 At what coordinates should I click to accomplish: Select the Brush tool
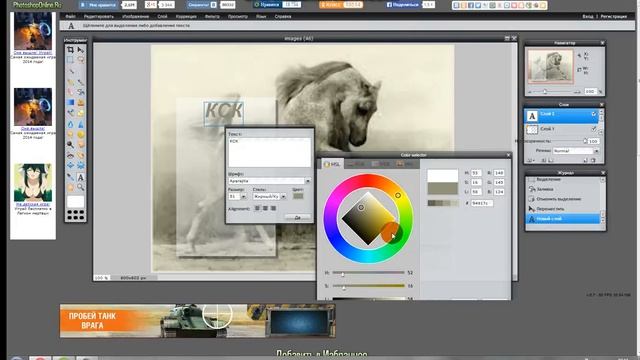[81, 82]
